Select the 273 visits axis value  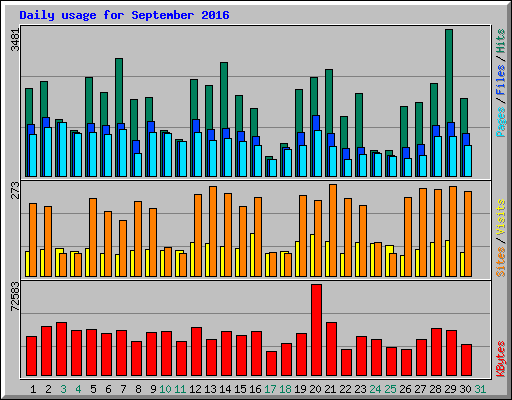click(x=15, y=190)
